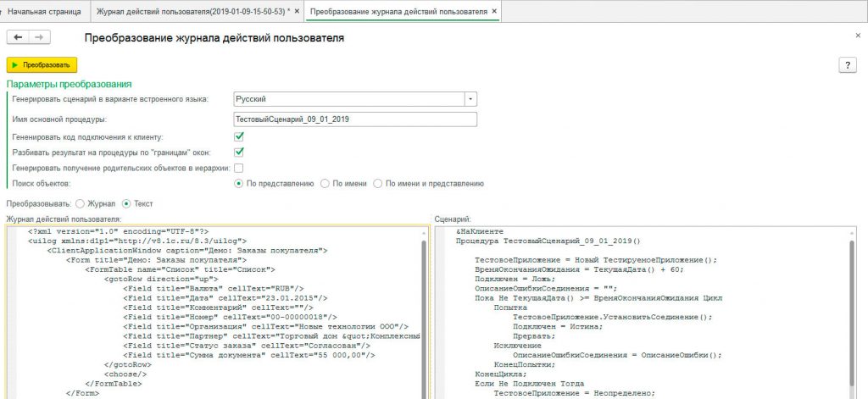The width and height of the screenshot is (868, 399).
Task: Select the По имени radio button
Action: (325, 183)
